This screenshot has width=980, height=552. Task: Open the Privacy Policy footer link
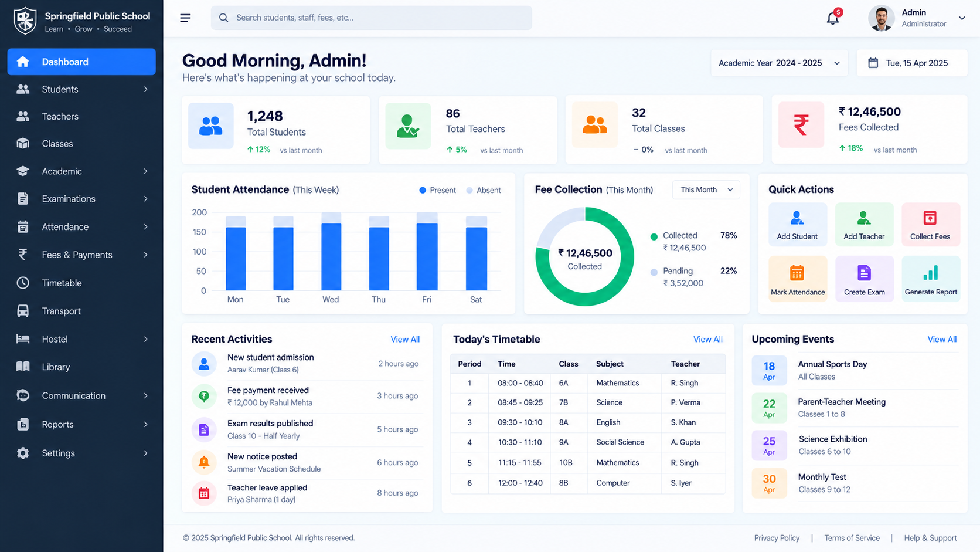(777, 538)
